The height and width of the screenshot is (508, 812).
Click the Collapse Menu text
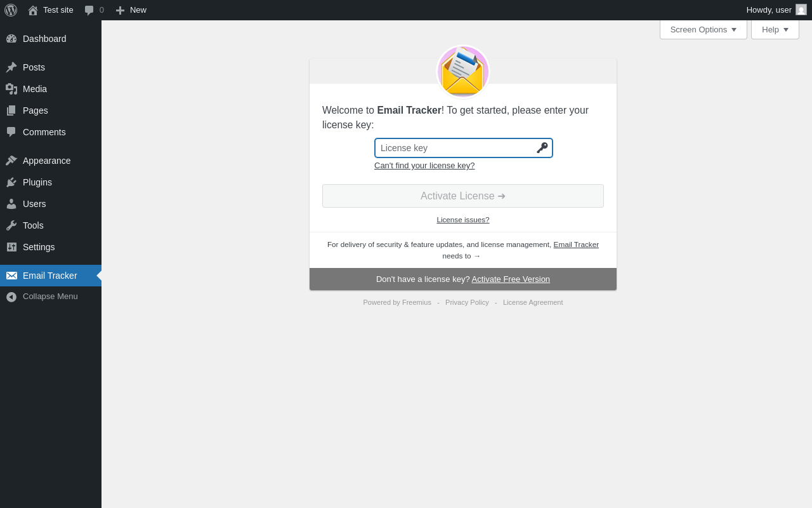coord(50,297)
